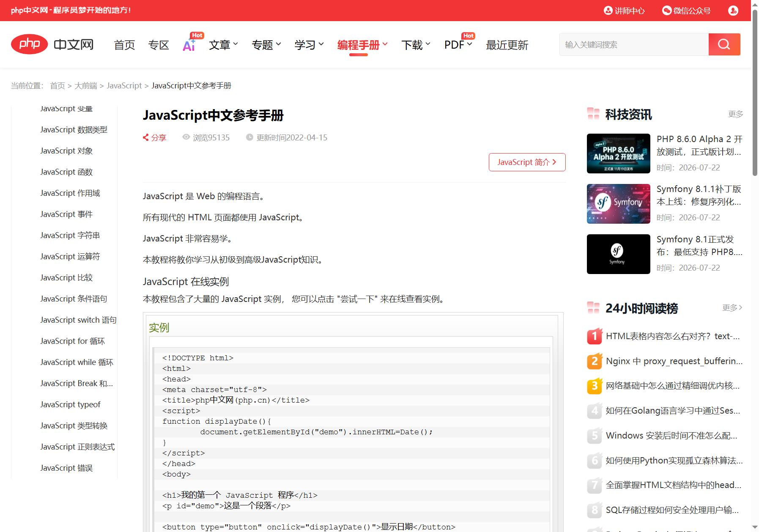Click rank 3 badge in 24小时阅读榜
This screenshot has height=532, width=759.
595,386
